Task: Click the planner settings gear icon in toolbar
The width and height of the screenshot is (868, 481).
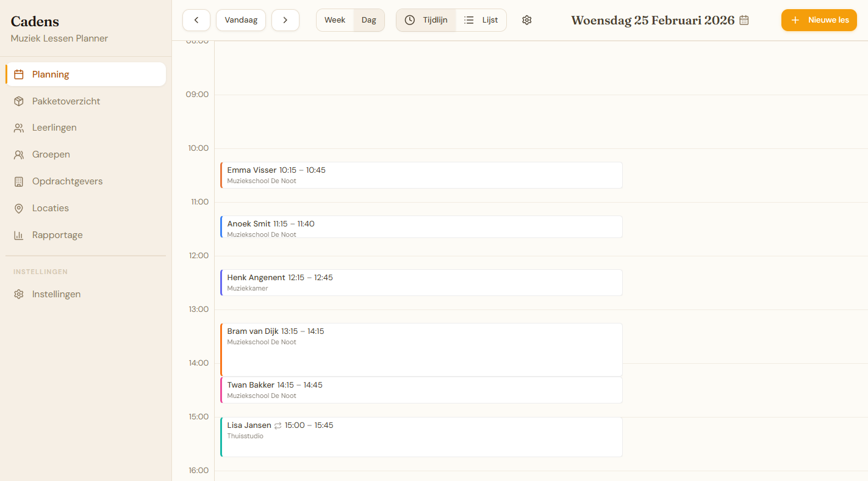Action: click(x=527, y=20)
